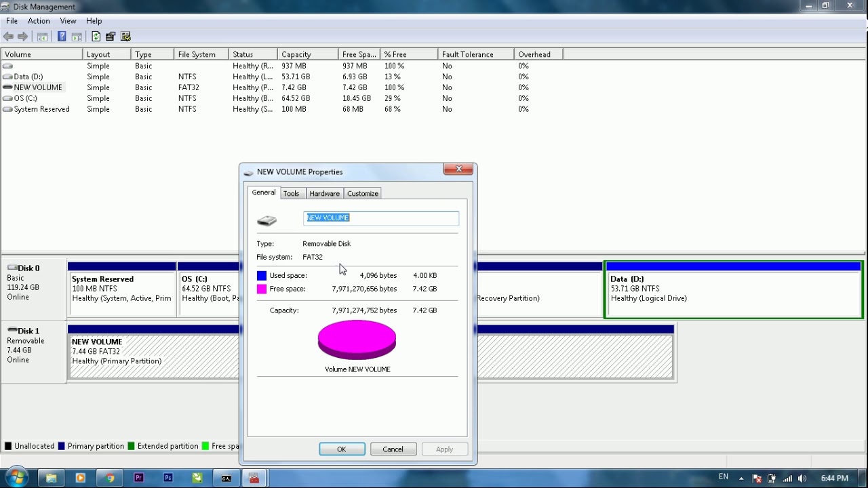The image size is (868, 488).
Task: Click the power battery tray icon
Action: click(x=772, y=479)
